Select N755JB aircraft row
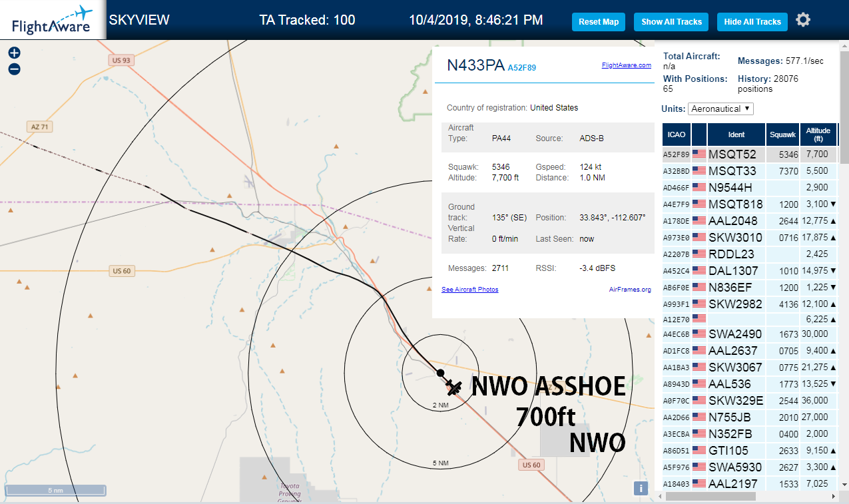 pyautogui.click(x=750, y=417)
